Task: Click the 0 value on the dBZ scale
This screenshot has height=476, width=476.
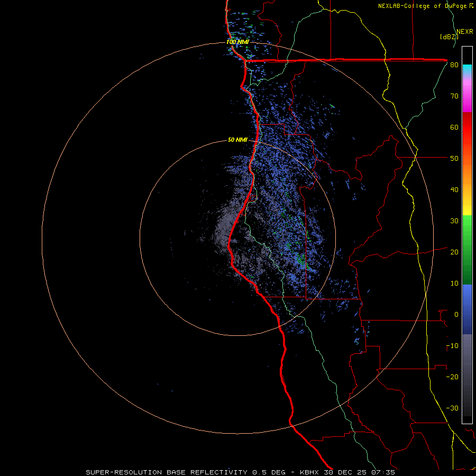Action: (456, 315)
